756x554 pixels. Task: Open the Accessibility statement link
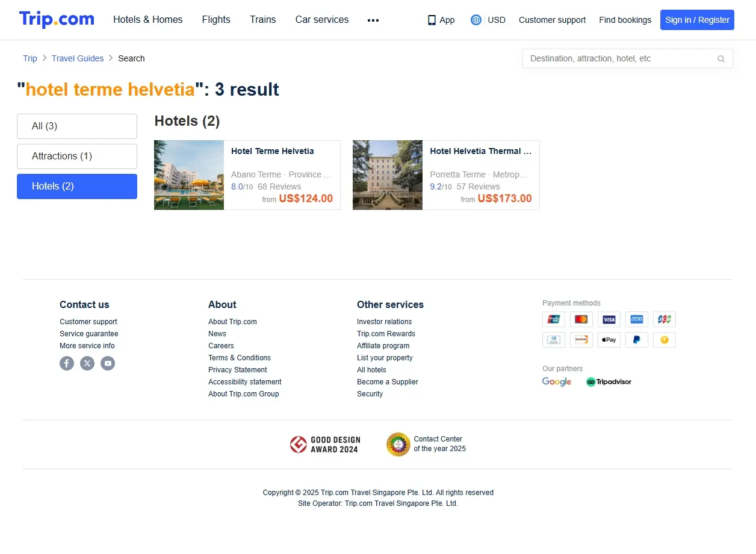[x=245, y=382]
